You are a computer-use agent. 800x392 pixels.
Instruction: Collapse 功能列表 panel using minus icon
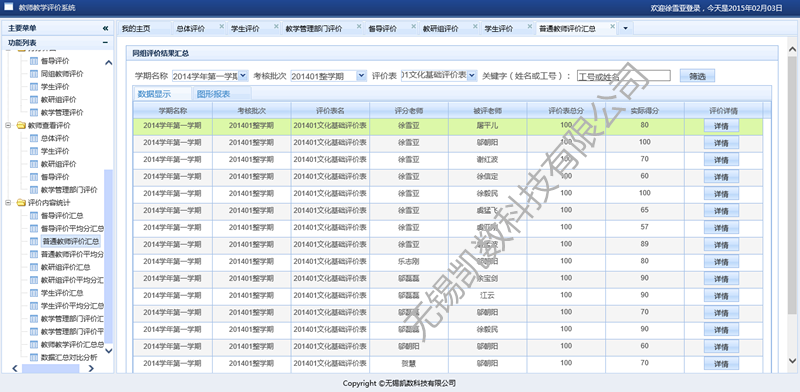(105, 43)
